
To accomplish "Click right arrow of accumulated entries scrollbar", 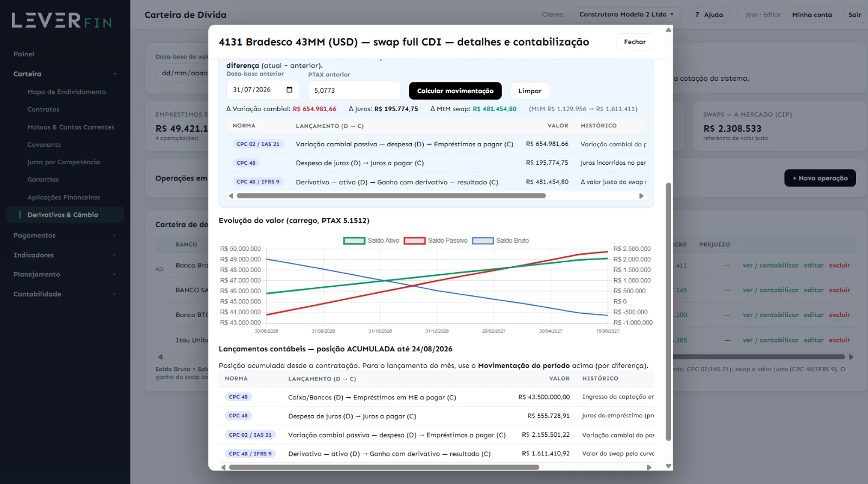I will coord(649,467).
